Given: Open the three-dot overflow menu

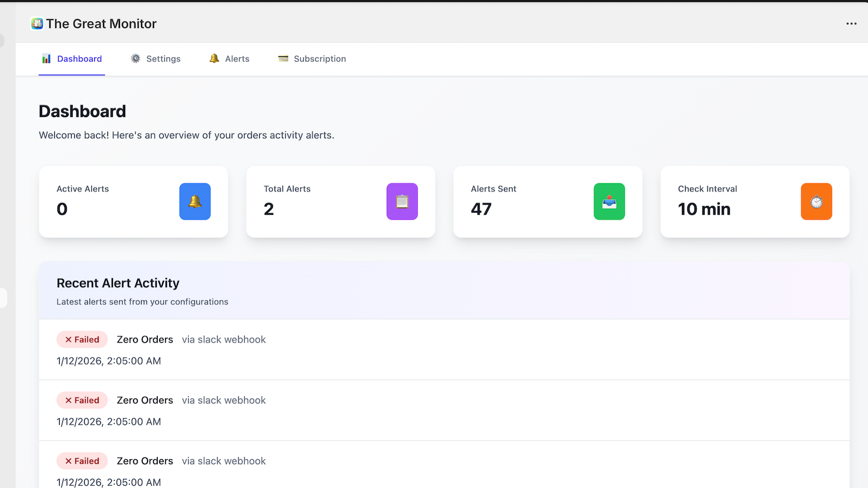Looking at the screenshot, I should tap(851, 23).
